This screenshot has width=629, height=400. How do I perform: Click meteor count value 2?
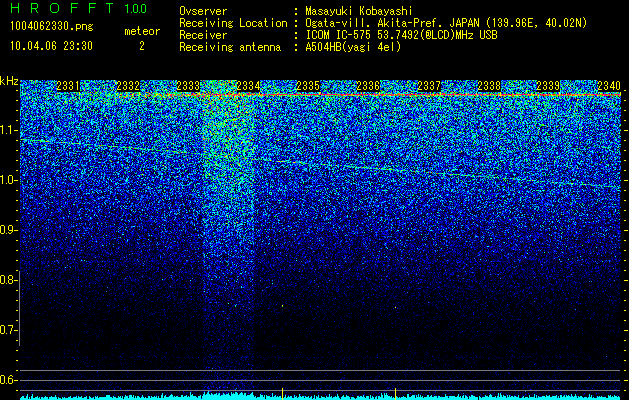pos(142,46)
